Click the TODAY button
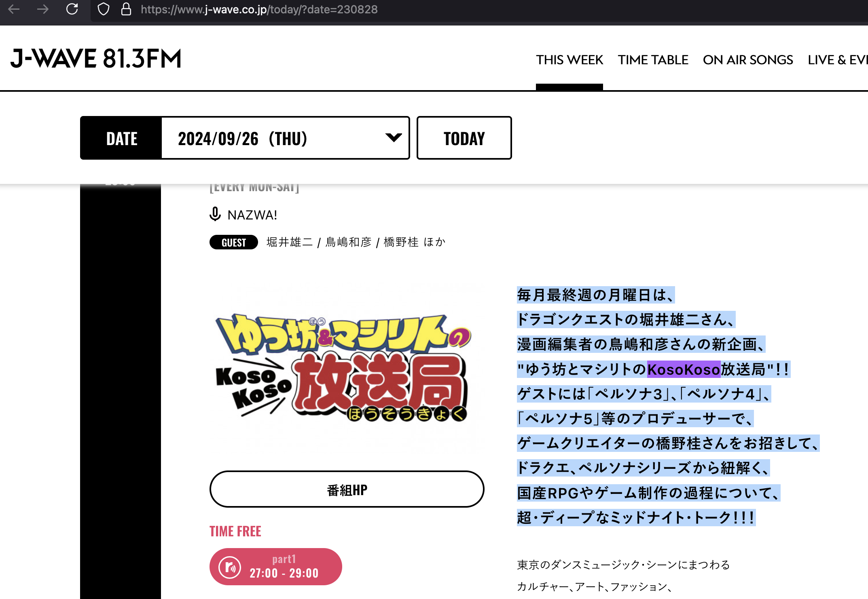Viewport: 868px width, 599px height. pyautogui.click(x=464, y=138)
